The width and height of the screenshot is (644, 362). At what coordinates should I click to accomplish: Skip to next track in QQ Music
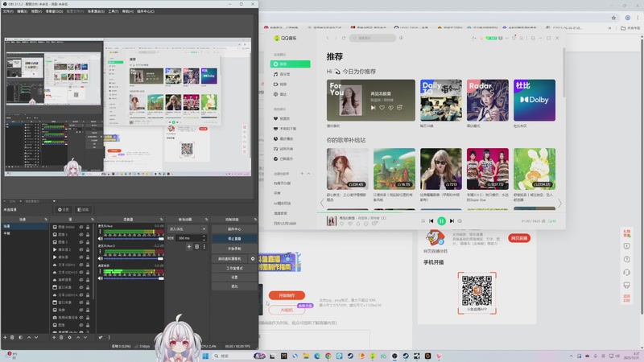point(452,220)
